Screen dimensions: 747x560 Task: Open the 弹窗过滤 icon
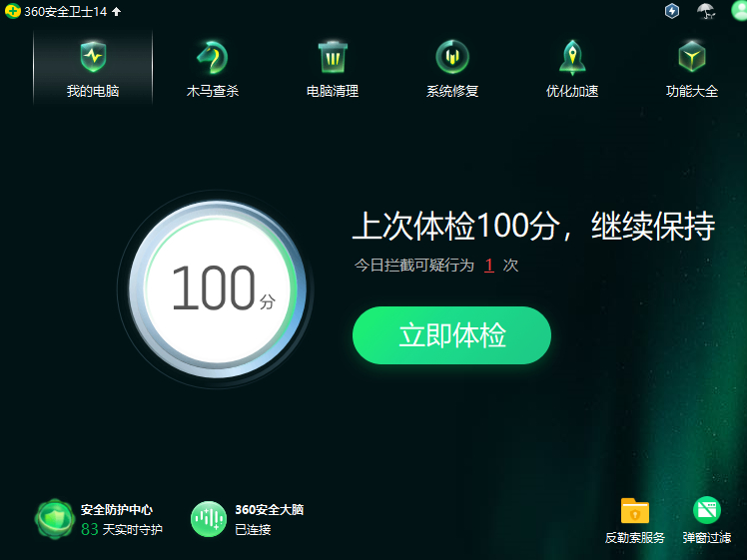706,510
